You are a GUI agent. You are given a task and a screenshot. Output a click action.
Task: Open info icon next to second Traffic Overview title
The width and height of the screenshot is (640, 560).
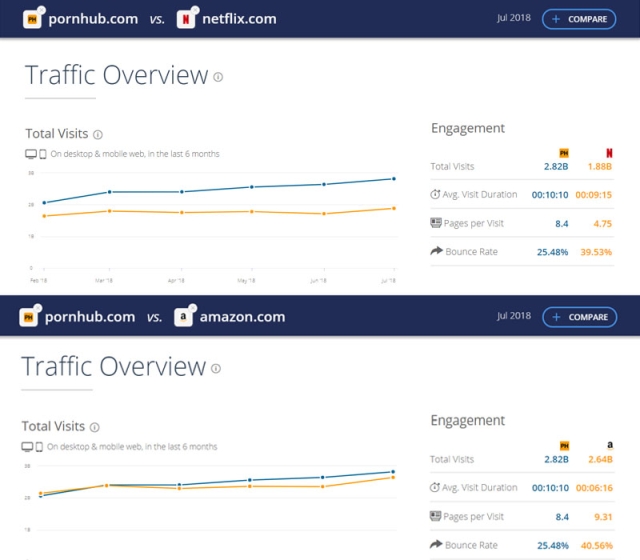point(216,369)
